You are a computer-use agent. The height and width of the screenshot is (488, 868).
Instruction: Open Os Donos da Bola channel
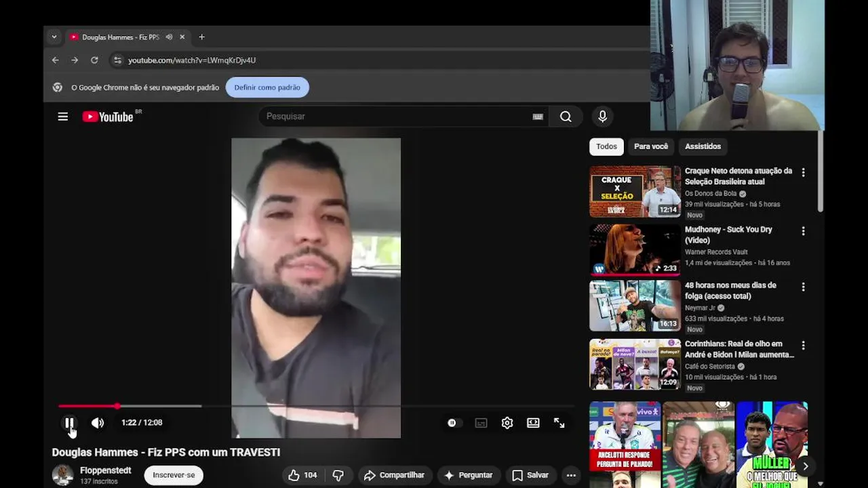(x=711, y=194)
